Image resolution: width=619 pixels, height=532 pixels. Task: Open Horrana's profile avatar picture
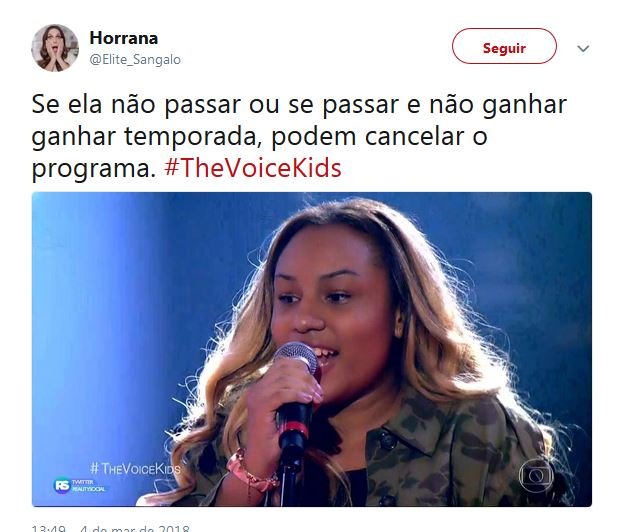point(55,48)
